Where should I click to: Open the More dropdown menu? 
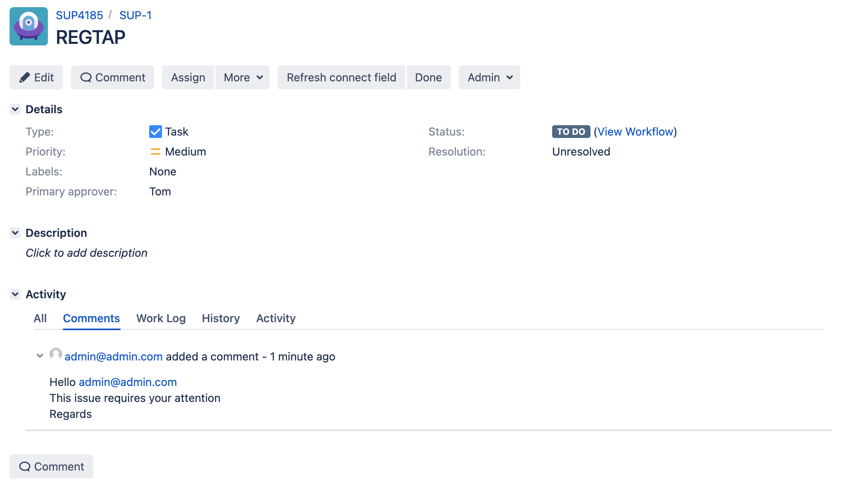tap(243, 77)
